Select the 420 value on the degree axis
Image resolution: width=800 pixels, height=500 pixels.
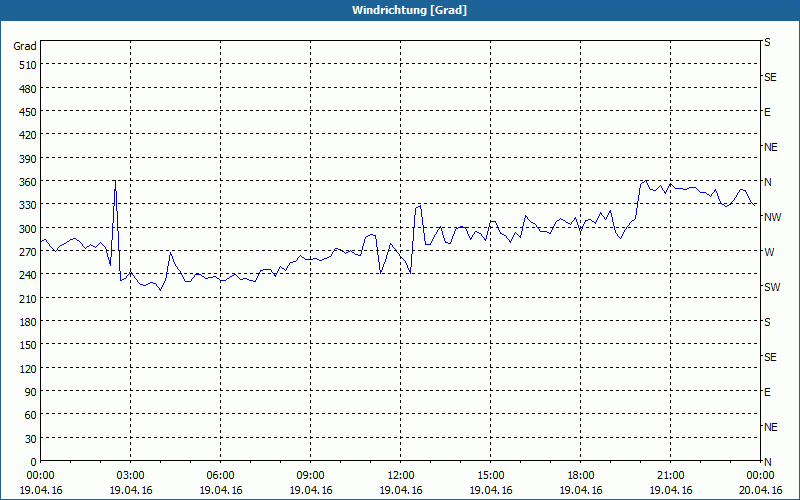(x=28, y=135)
